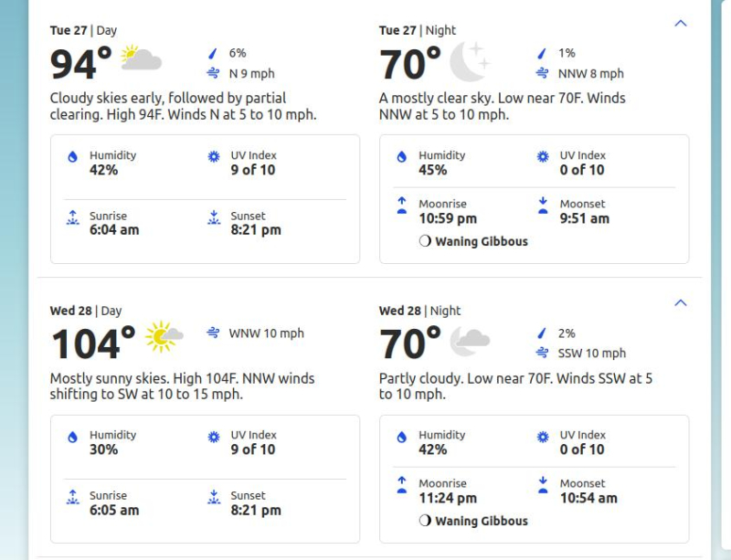The width and height of the screenshot is (731, 560).
Task: Click the 104° Wed 28 temperature
Action: click(92, 344)
